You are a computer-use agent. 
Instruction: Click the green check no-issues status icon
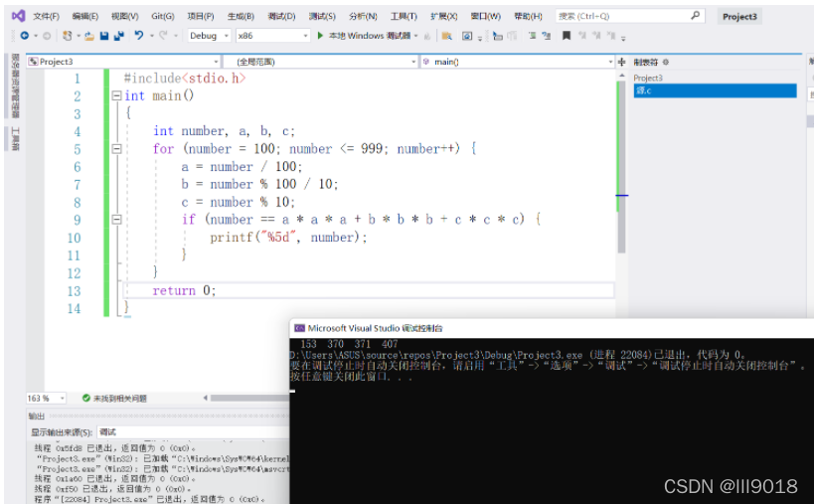pyautogui.click(x=86, y=398)
